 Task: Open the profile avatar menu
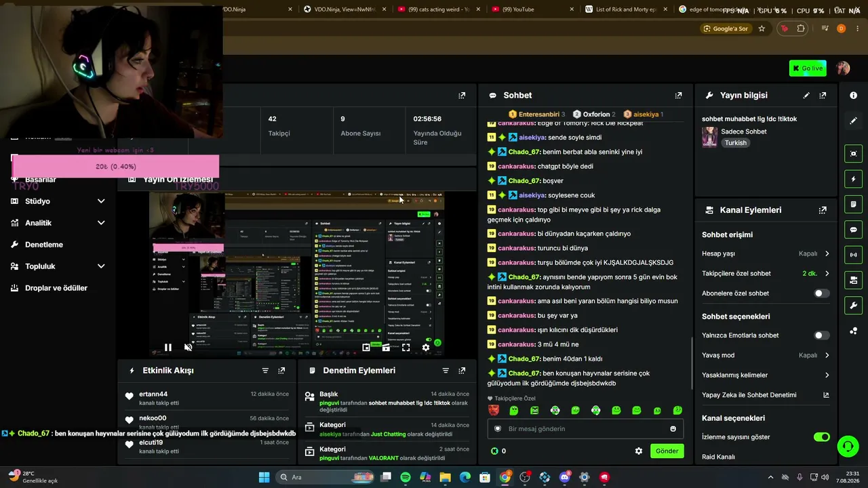point(843,68)
